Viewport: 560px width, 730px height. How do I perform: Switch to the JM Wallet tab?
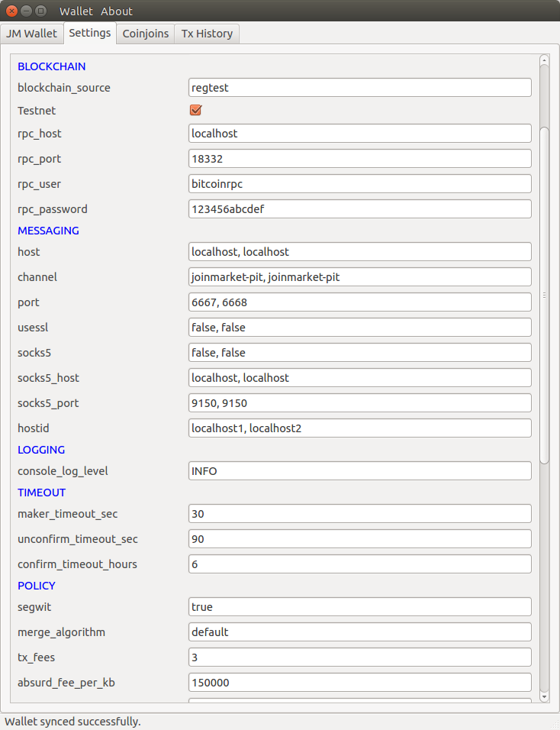[x=31, y=34]
